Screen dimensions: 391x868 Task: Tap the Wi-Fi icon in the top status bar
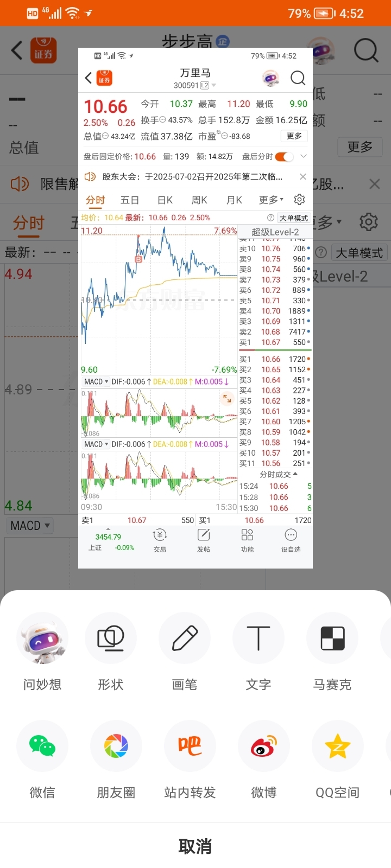(x=72, y=12)
